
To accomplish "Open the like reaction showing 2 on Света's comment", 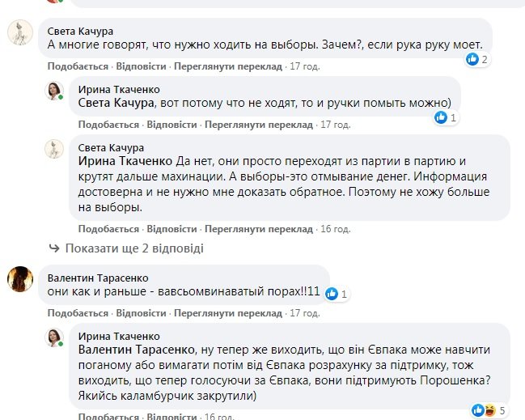I will tap(477, 59).
